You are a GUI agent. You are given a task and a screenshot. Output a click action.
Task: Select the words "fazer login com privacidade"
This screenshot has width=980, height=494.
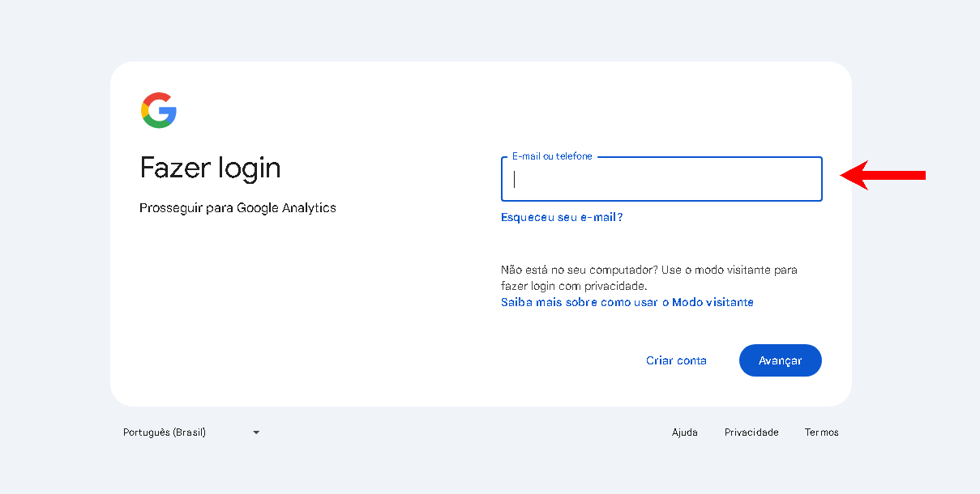click(x=573, y=286)
